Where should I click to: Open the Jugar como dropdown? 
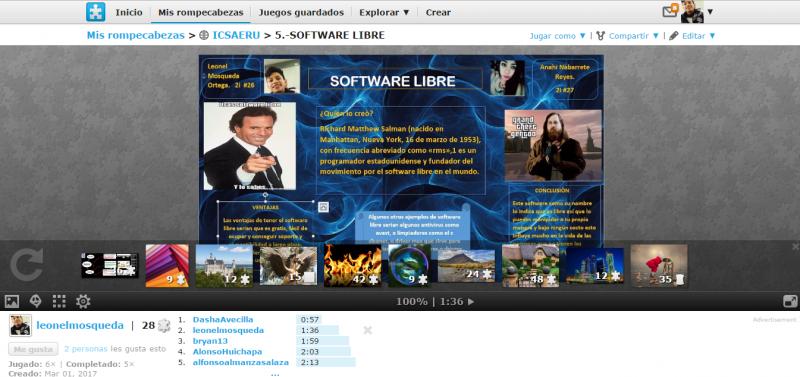[558, 36]
